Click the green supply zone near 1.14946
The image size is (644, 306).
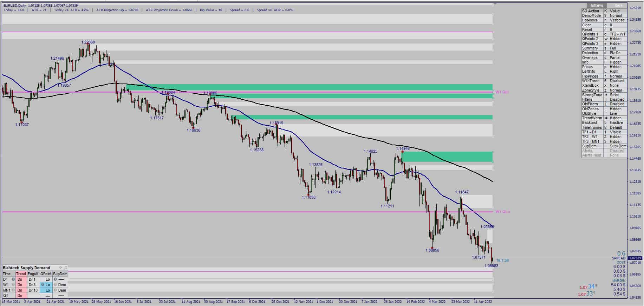click(x=448, y=157)
